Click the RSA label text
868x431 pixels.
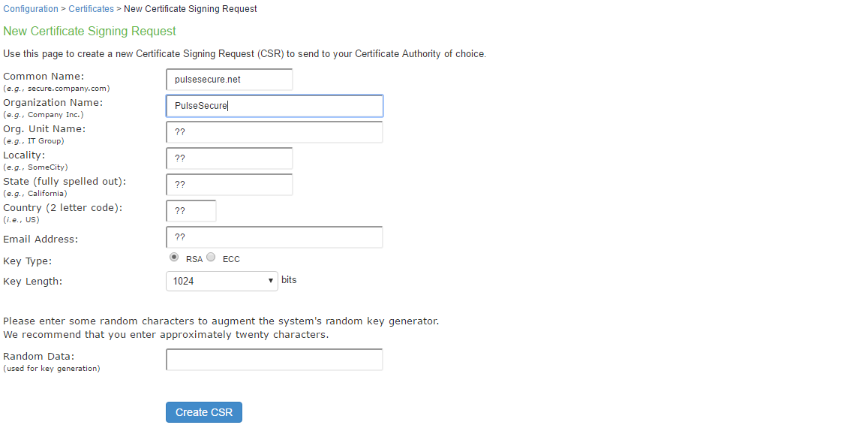click(x=194, y=259)
